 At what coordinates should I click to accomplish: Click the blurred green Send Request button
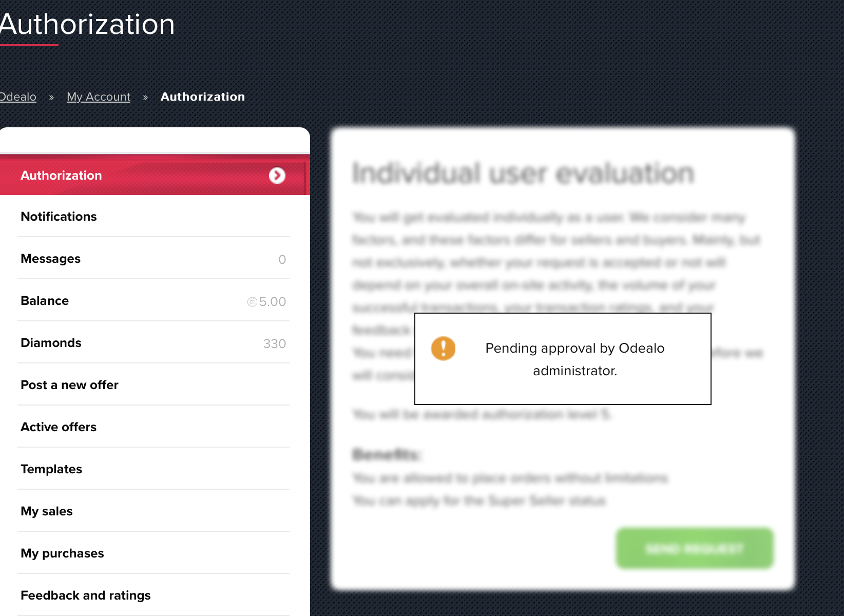(695, 548)
